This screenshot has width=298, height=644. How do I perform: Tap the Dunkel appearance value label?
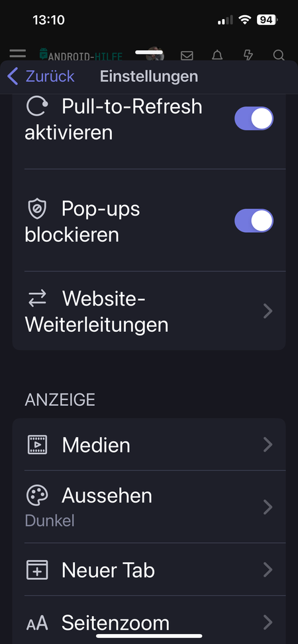click(50, 521)
